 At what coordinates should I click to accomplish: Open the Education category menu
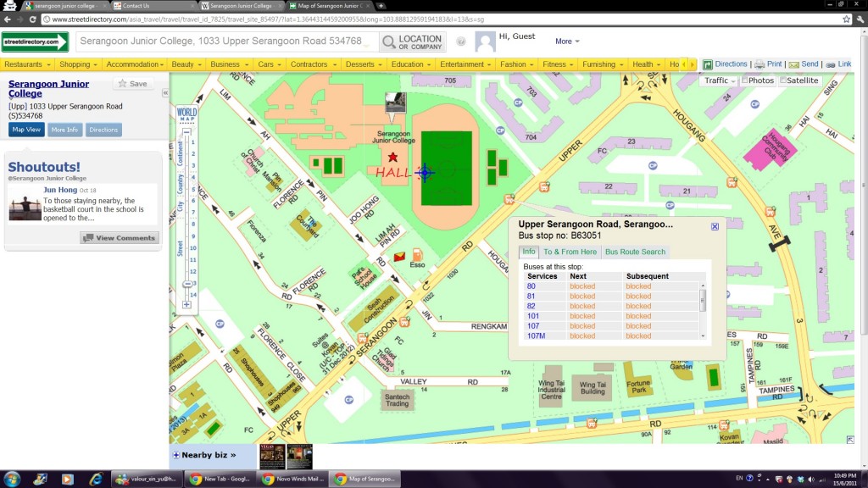click(x=411, y=64)
